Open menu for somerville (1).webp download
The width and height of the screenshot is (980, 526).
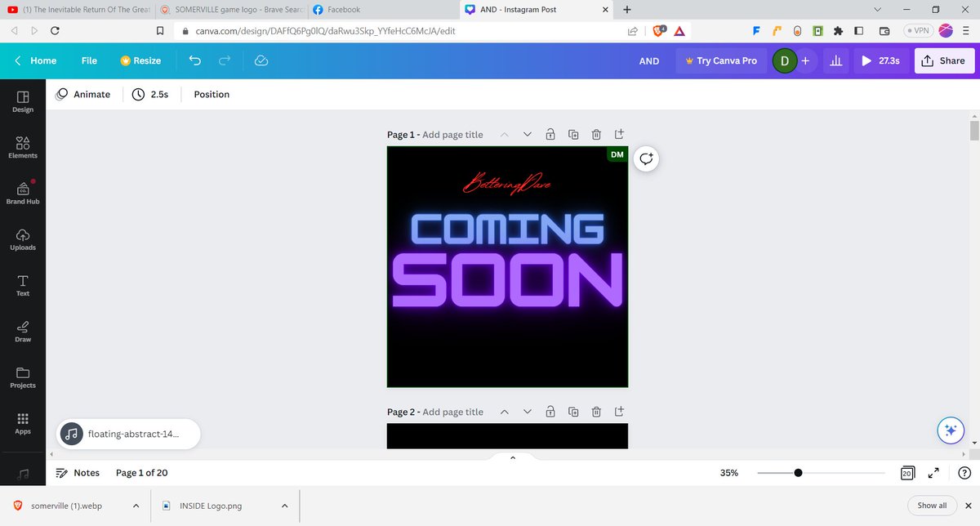(x=136, y=506)
